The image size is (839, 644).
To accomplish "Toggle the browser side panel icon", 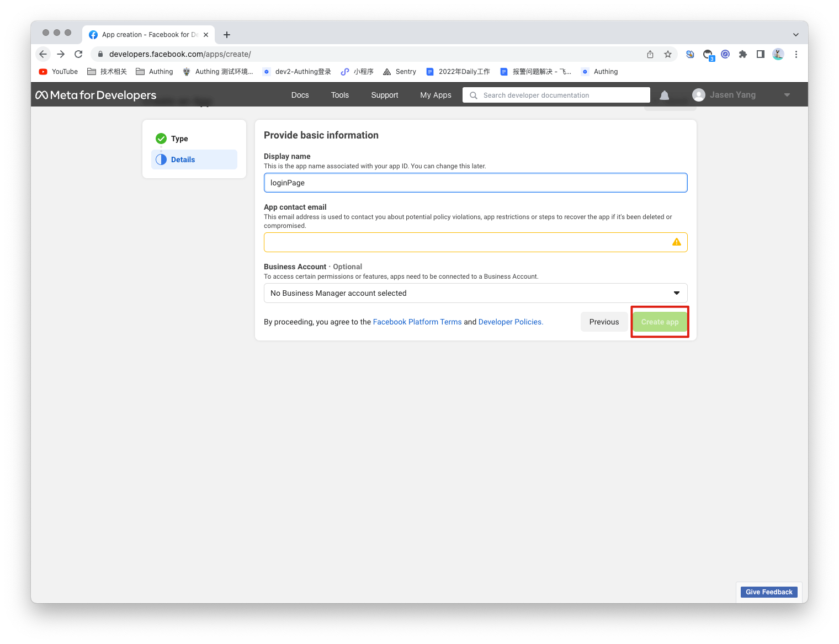I will 761,54.
